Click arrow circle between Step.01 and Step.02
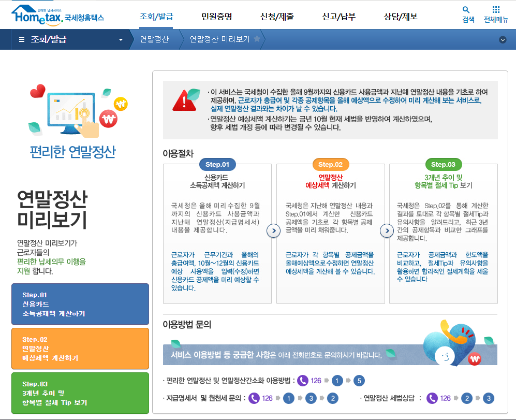Screen dimensions: 516x420 point(273,230)
